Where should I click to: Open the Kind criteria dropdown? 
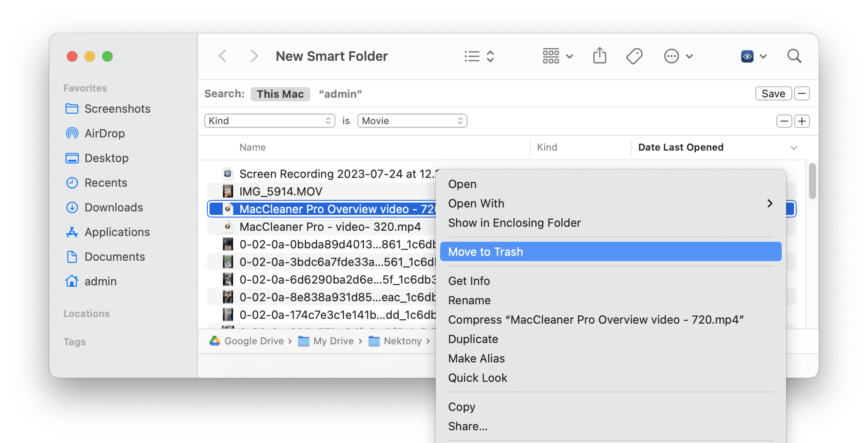[x=269, y=121]
